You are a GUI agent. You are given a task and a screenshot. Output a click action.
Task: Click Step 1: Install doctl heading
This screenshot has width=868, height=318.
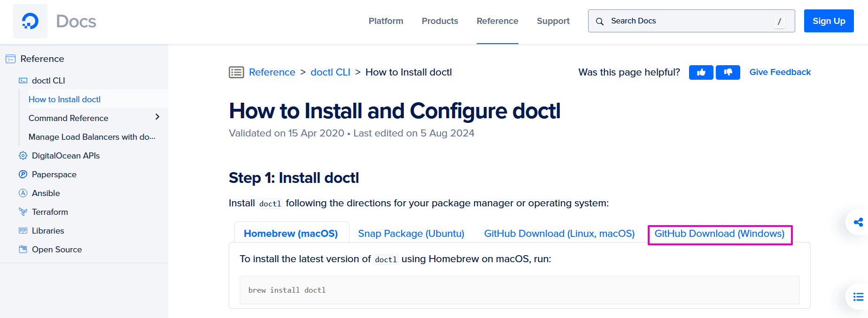click(x=294, y=178)
